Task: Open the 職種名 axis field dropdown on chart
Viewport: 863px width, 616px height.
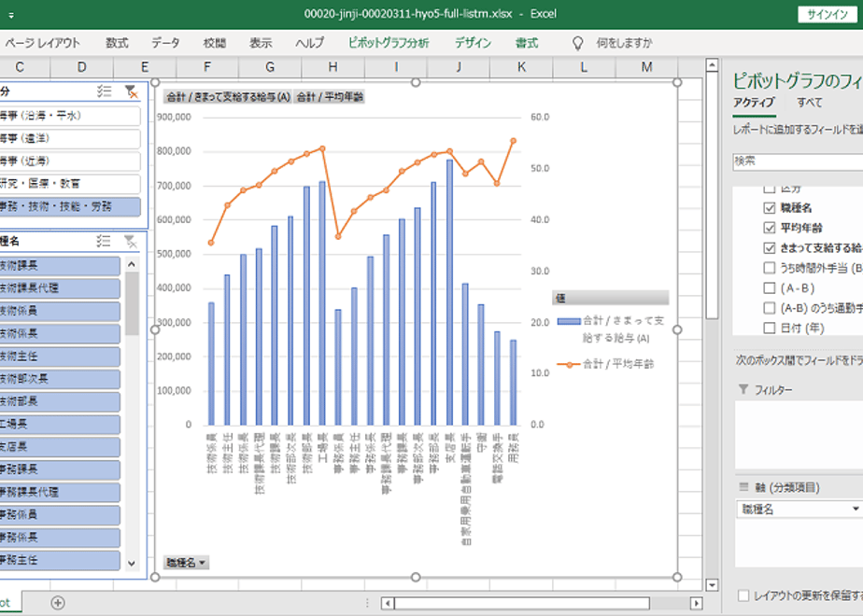Action: (x=186, y=563)
